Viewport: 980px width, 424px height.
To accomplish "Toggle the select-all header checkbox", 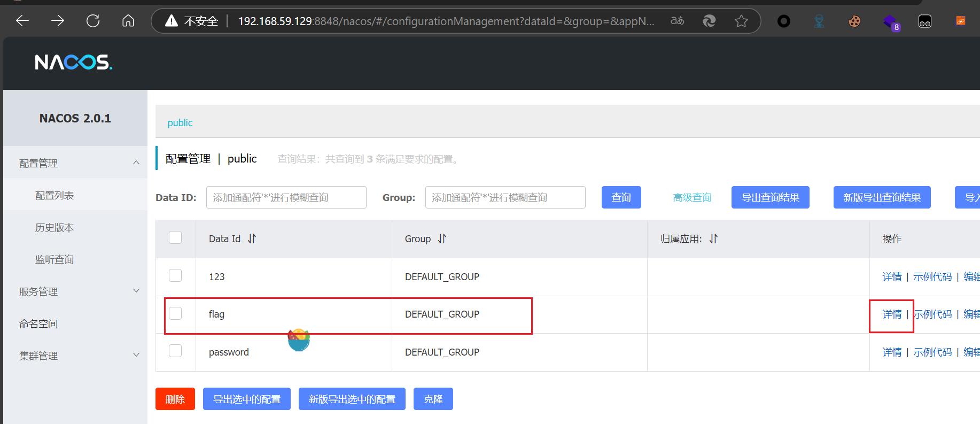I will (x=175, y=237).
